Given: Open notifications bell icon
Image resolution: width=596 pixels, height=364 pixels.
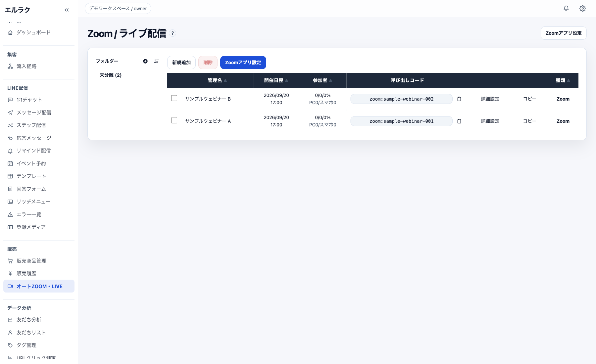Looking at the screenshot, I should tap(566, 9).
